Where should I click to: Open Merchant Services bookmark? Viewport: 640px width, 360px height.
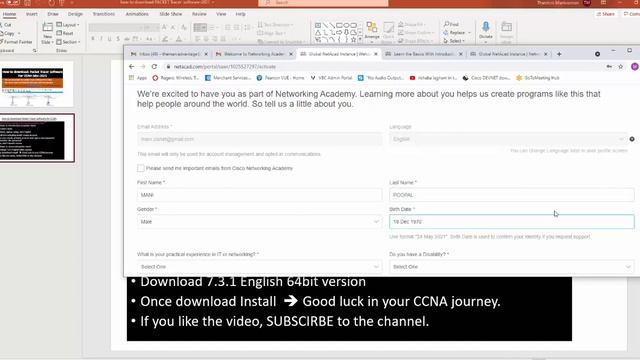[x=228, y=78]
